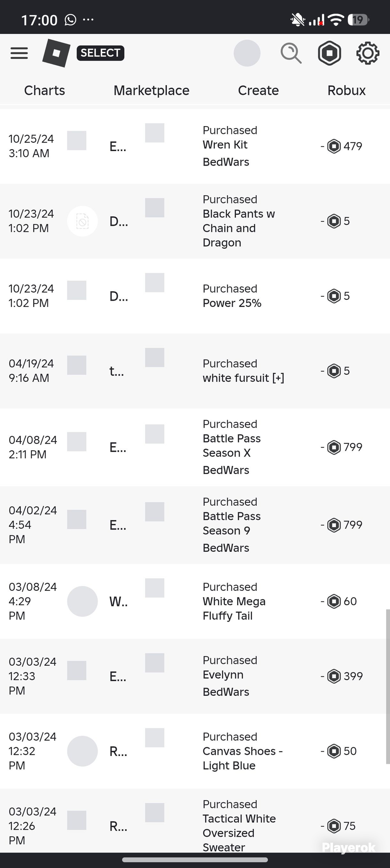390x868 pixels.
Task: Tap circular seller thumbnail for Canvas Shoes
Action: pos(82,751)
